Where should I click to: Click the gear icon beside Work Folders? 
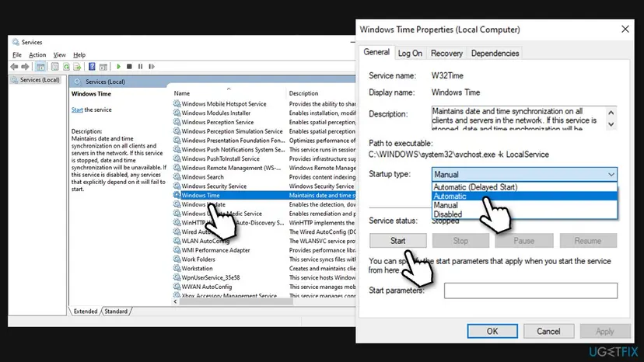(177, 259)
